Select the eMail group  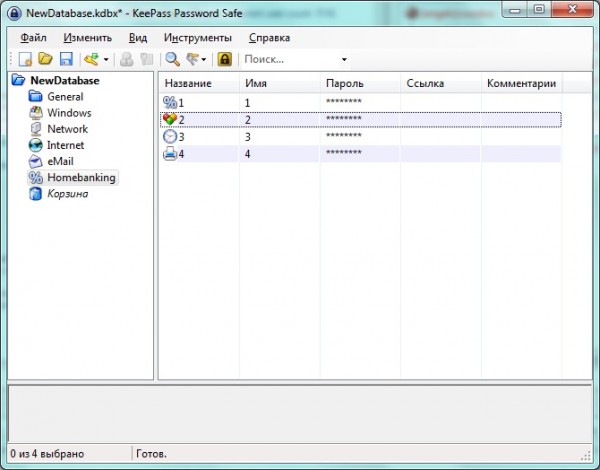60,161
